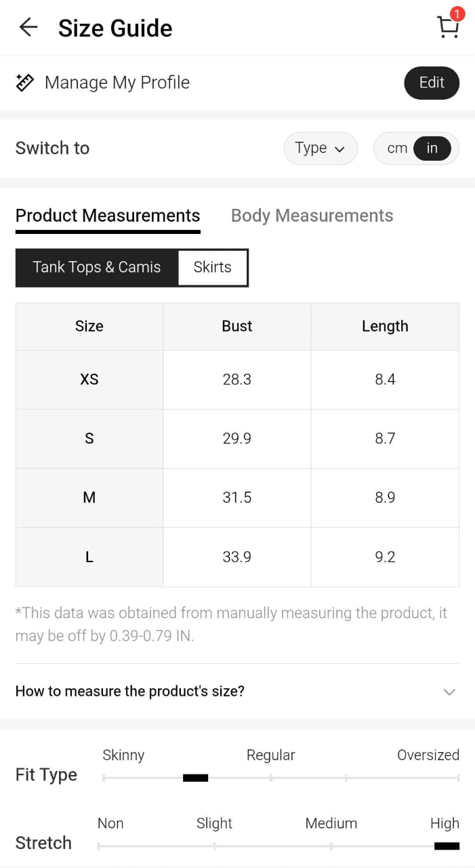475x868 pixels.
Task: Select the XS size row
Action: coord(89,380)
